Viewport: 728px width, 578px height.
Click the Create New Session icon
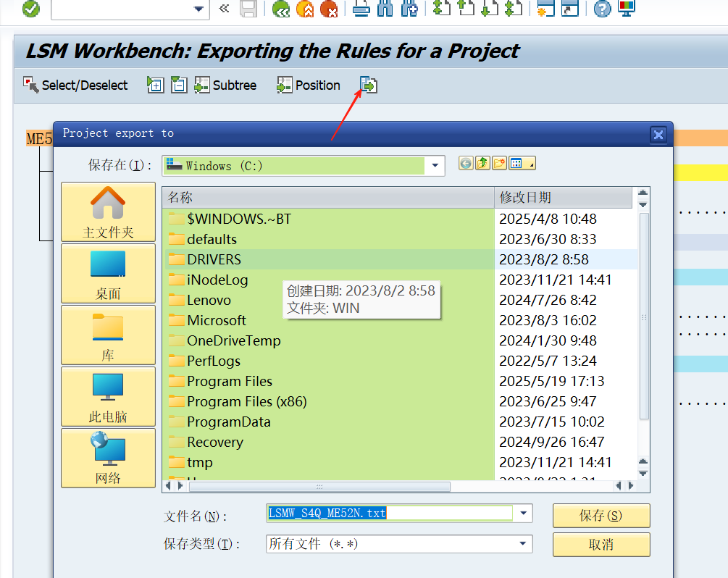(545, 9)
